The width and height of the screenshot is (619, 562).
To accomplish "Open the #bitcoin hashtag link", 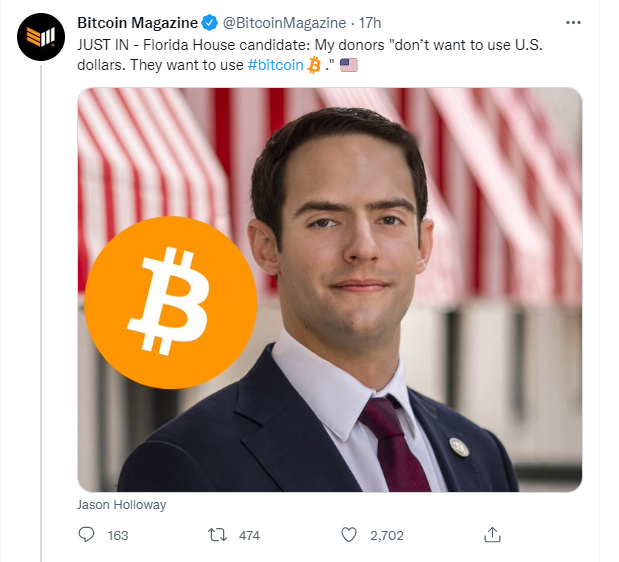I will point(275,65).
